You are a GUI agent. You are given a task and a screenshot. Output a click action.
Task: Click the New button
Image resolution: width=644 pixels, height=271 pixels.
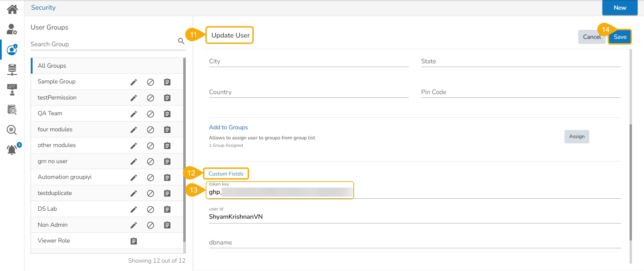[x=620, y=8]
